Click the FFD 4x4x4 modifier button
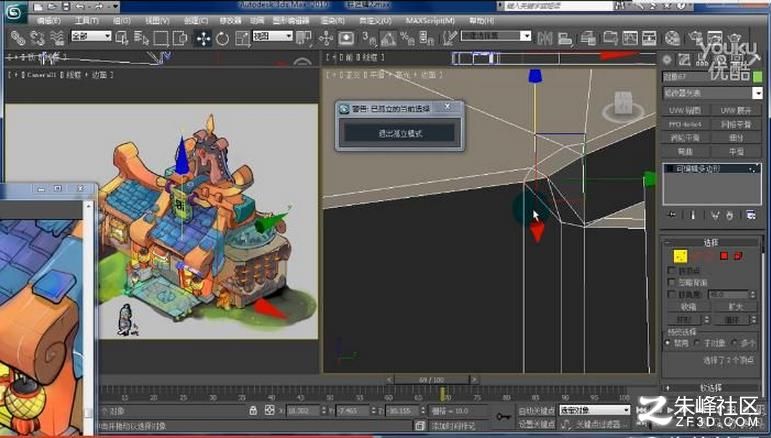This screenshot has width=771, height=438. (x=685, y=124)
